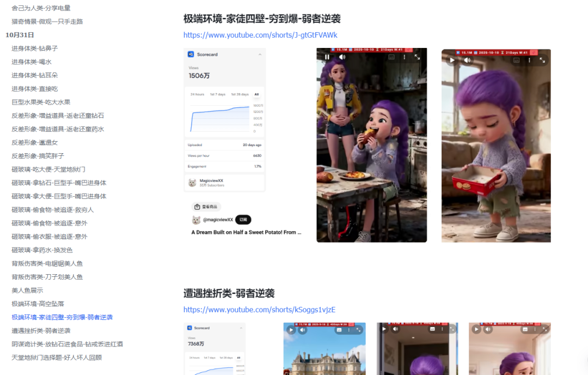This screenshot has width=588, height=375.
Task: Jump to 进身体类-直接吃 in outline
Action: point(34,89)
